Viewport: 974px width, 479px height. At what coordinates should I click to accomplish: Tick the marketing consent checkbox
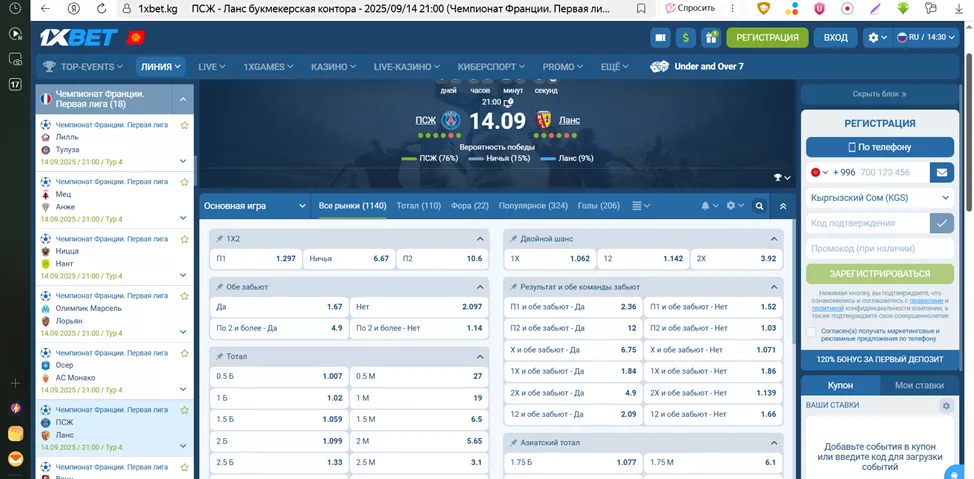coord(811,332)
